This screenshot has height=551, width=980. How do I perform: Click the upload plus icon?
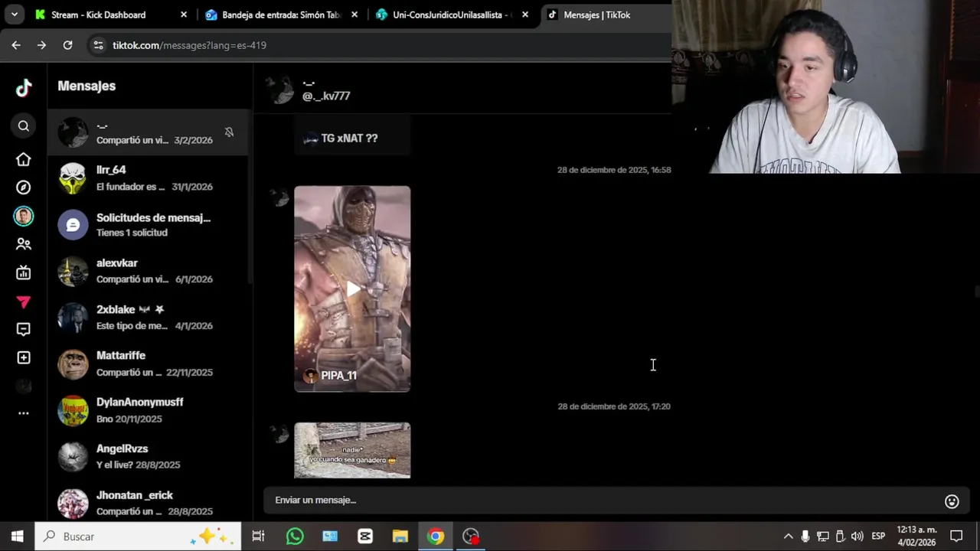click(24, 357)
